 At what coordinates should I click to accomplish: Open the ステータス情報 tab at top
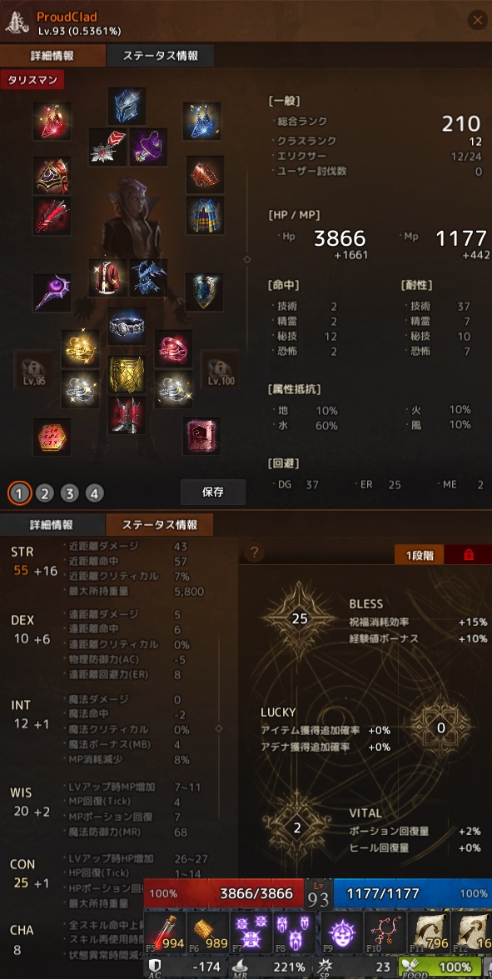pos(161,55)
